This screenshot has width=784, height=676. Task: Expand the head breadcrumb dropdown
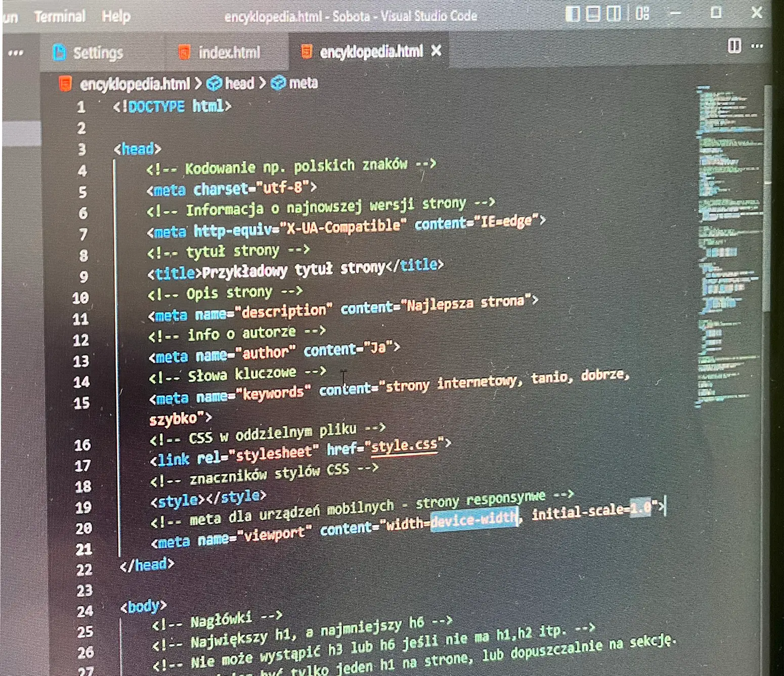click(x=240, y=83)
